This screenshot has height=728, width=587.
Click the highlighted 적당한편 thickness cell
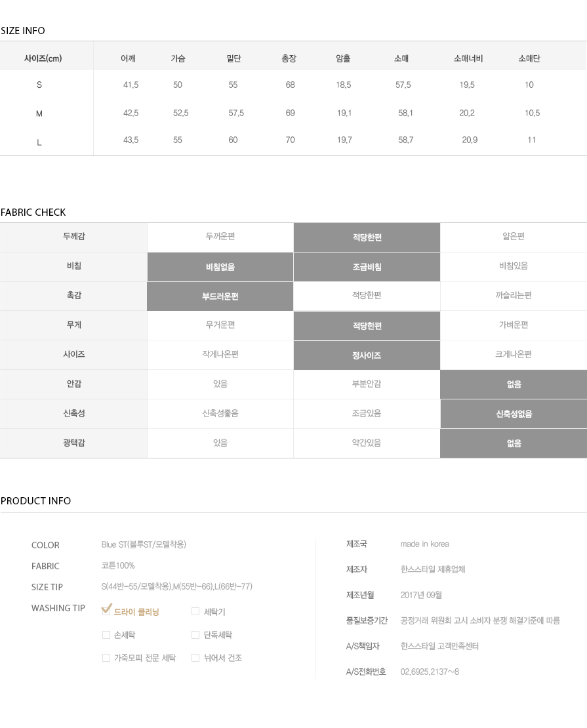click(x=367, y=237)
